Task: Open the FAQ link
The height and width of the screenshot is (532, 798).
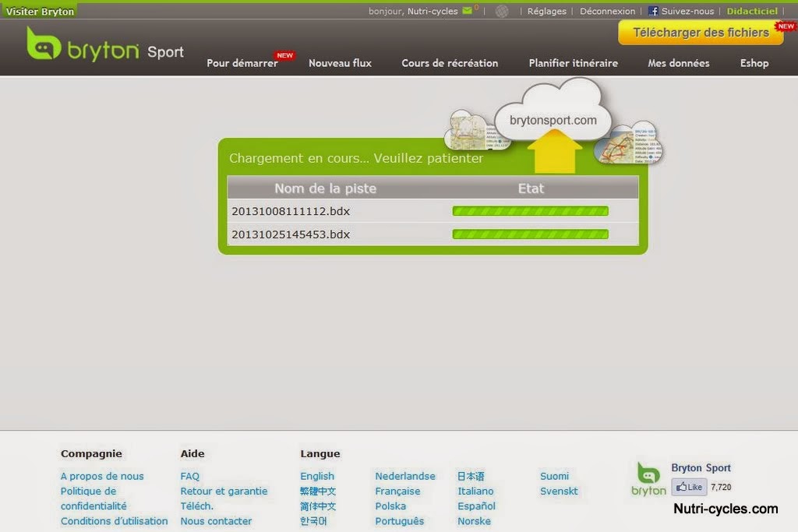Action: click(190, 476)
